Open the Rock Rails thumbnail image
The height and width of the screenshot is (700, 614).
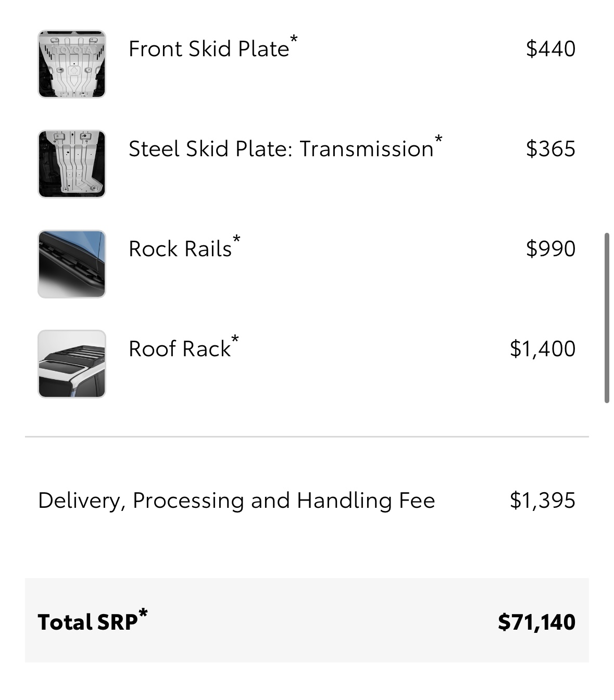click(72, 264)
